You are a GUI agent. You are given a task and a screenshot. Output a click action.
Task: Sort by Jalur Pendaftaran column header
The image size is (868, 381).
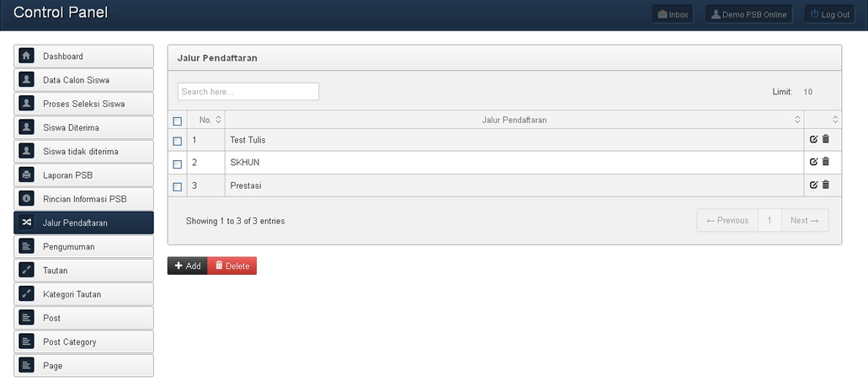coord(514,120)
